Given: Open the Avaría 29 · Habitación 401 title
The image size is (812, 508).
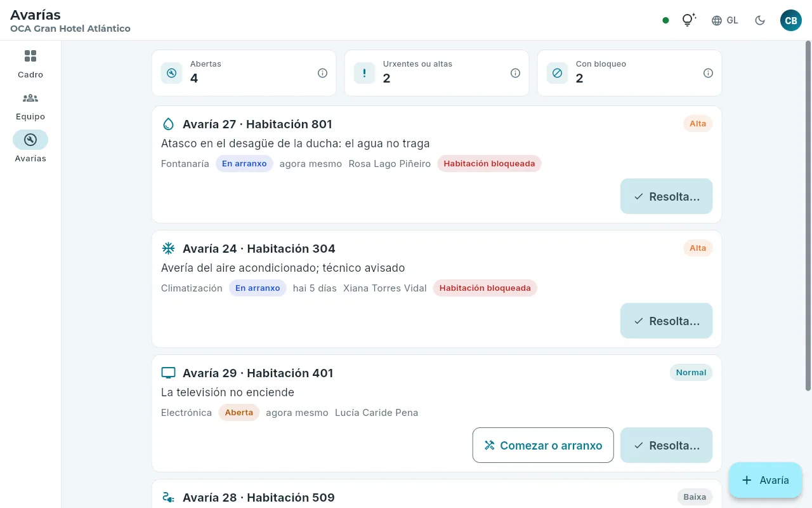Looking at the screenshot, I should click(x=258, y=373).
